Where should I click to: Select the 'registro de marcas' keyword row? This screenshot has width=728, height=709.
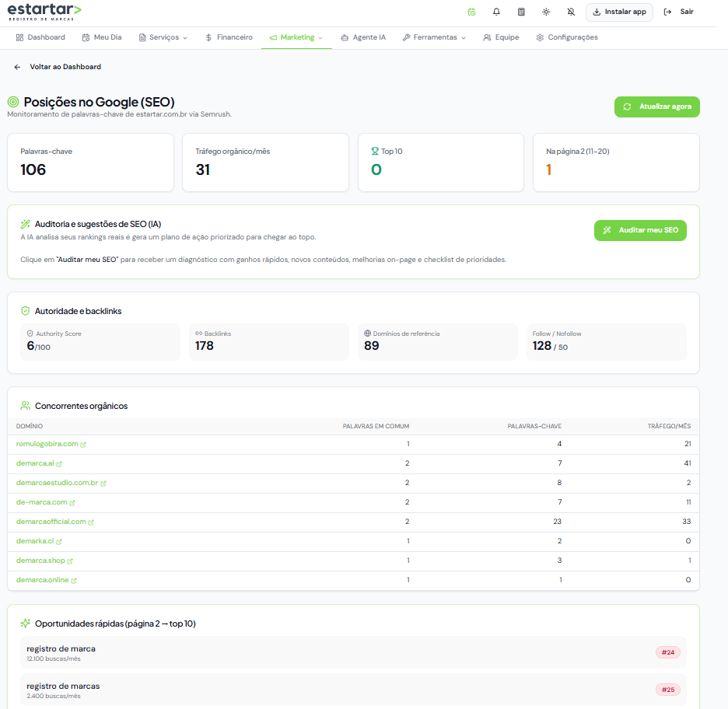click(x=353, y=690)
